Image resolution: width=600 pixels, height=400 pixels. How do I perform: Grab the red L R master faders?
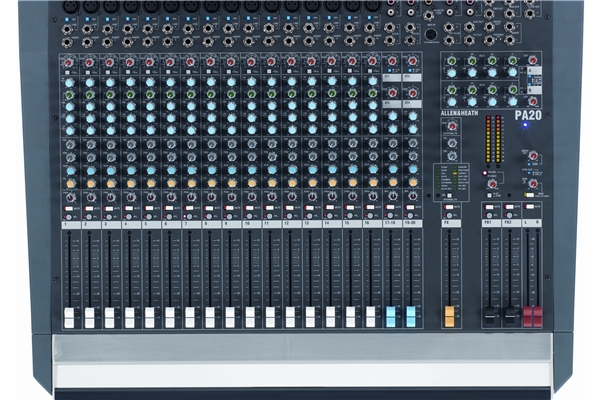tap(533, 316)
